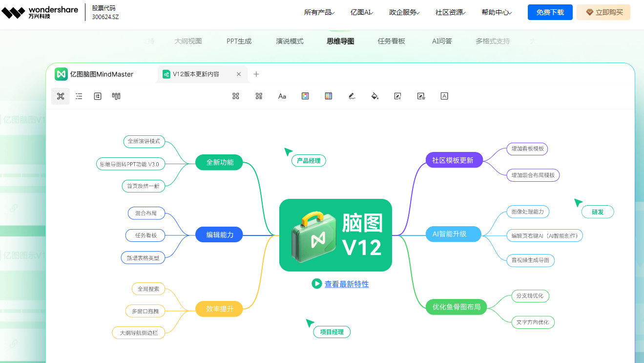Click the play icon beside 查看最新特性
Screen dimensions: 644x363
click(x=317, y=283)
